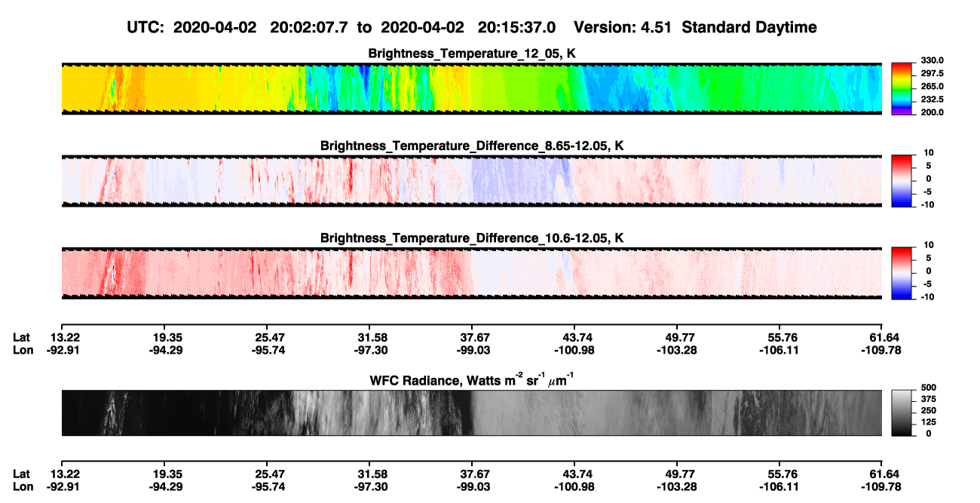
Task: Click the WFC Radiance grayscale image strip
Action: pyautogui.click(x=471, y=413)
